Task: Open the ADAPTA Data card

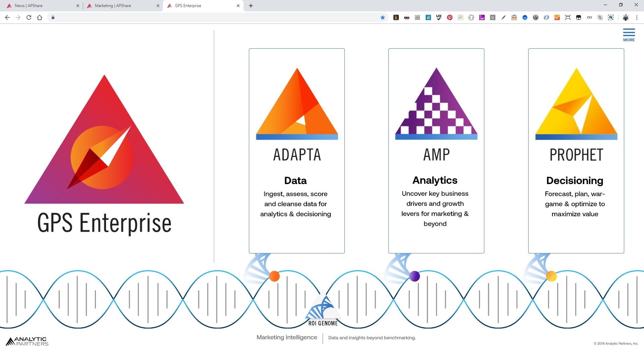Action: 297,151
